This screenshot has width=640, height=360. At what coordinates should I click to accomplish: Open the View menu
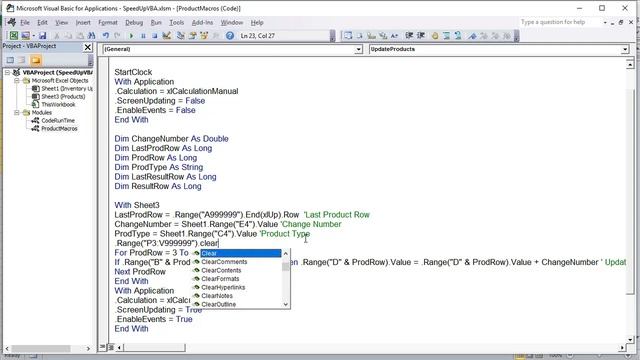62,22
